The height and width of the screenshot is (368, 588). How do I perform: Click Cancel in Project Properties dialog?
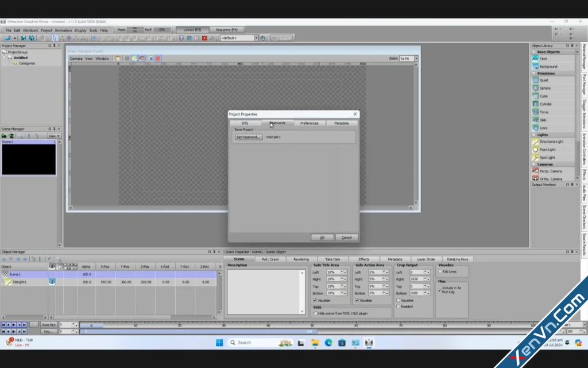click(x=346, y=237)
